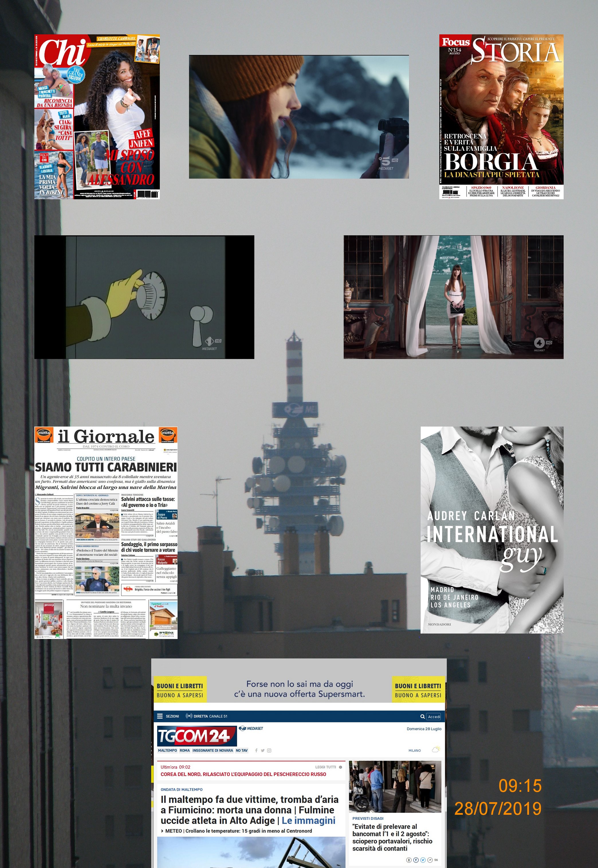Select the INSEGNANTE DI NOVARA topic tab

[x=213, y=750]
